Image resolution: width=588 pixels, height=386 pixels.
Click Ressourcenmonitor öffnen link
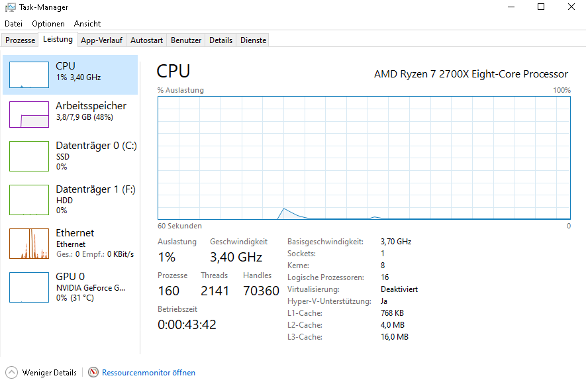point(148,373)
